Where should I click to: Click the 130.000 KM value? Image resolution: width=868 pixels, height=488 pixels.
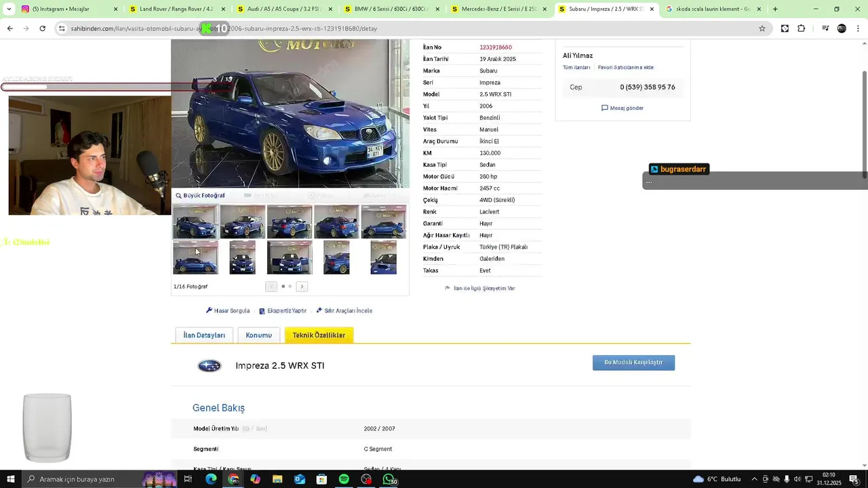pyautogui.click(x=490, y=153)
